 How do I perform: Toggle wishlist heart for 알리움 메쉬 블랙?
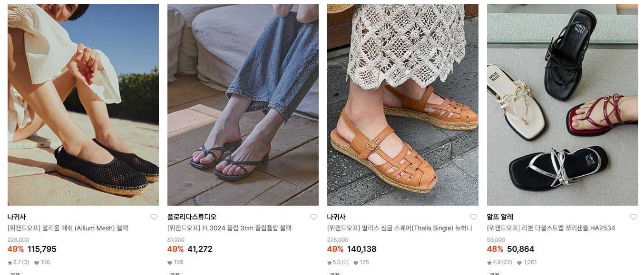[x=154, y=217]
